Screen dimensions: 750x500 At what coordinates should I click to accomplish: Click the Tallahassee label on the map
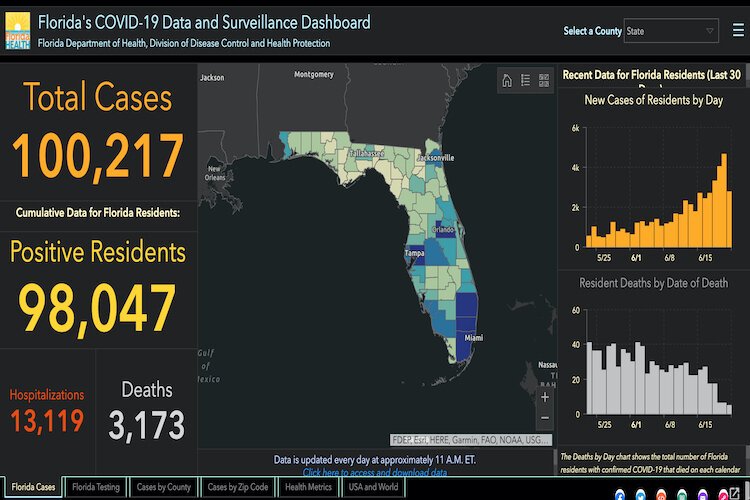point(366,154)
